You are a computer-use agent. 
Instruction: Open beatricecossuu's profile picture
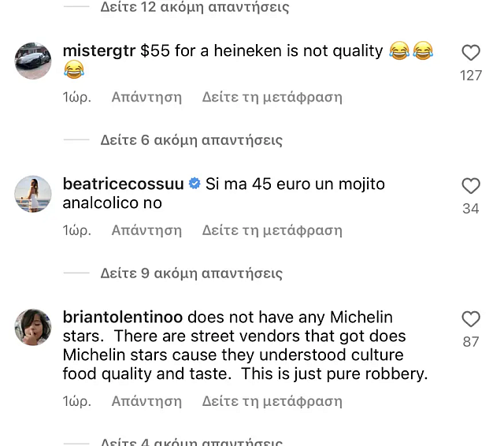[x=33, y=193]
